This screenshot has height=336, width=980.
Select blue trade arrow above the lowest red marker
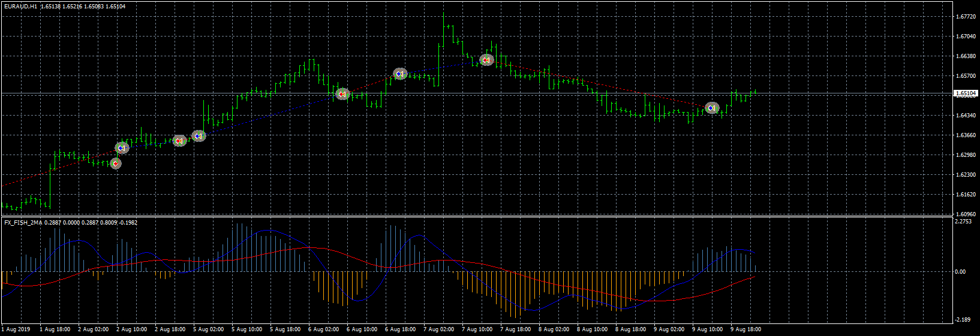point(122,148)
